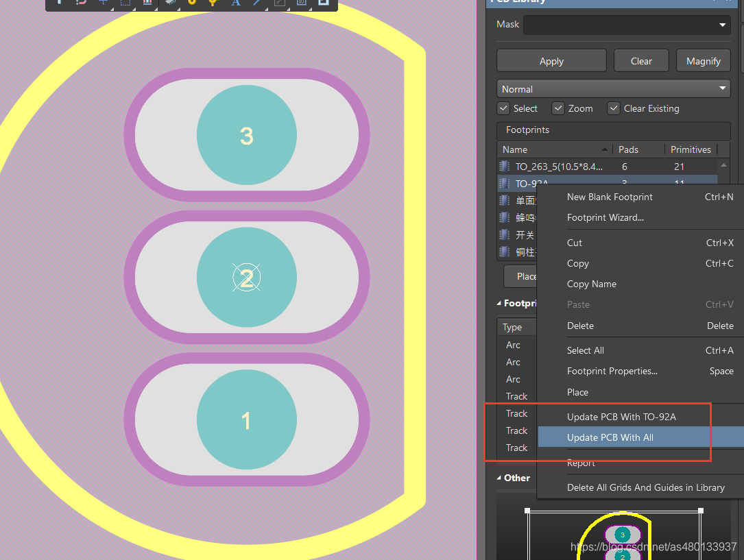
Task: Open the Mask dropdown
Action: pyautogui.click(x=722, y=25)
